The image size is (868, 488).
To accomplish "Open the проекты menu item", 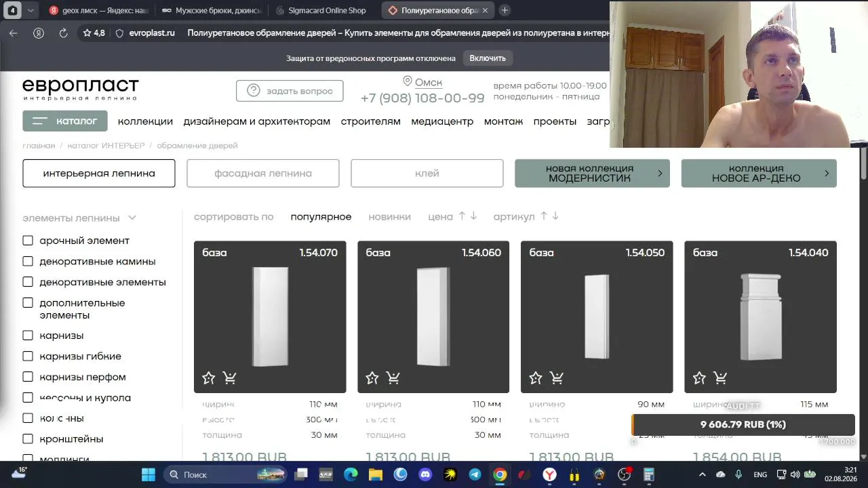I will click(x=555, y=121).
